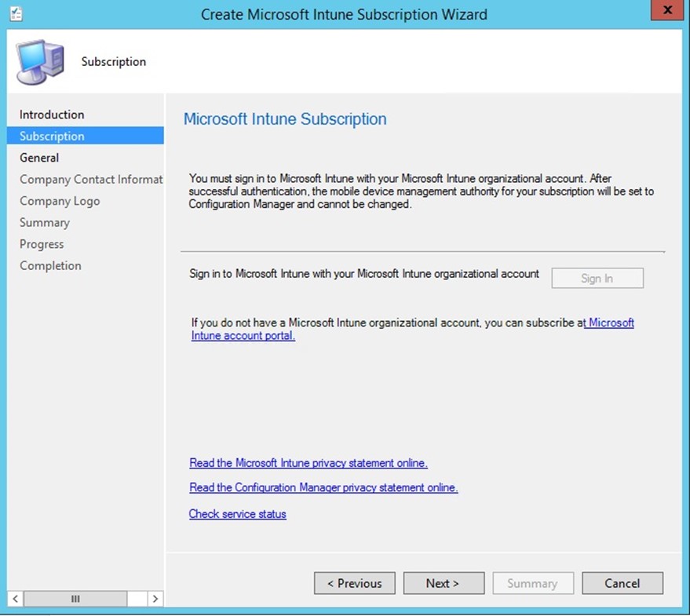Select the Progress step in sidebar
This screenshot has width=690, height=616.
click(42, 244)
